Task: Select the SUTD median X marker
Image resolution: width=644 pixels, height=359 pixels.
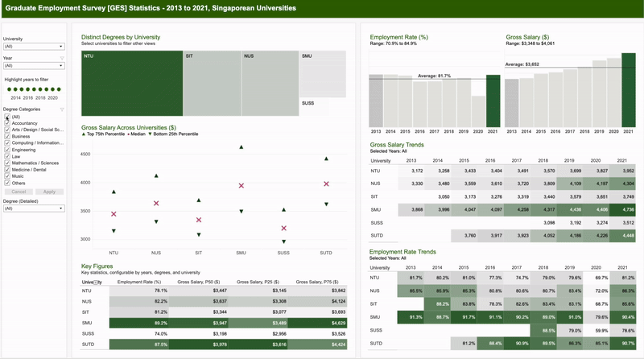Action: pos(326,184)
